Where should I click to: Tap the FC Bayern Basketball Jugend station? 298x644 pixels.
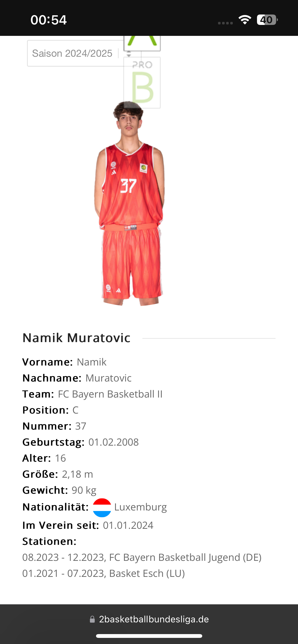click(142, 557)
